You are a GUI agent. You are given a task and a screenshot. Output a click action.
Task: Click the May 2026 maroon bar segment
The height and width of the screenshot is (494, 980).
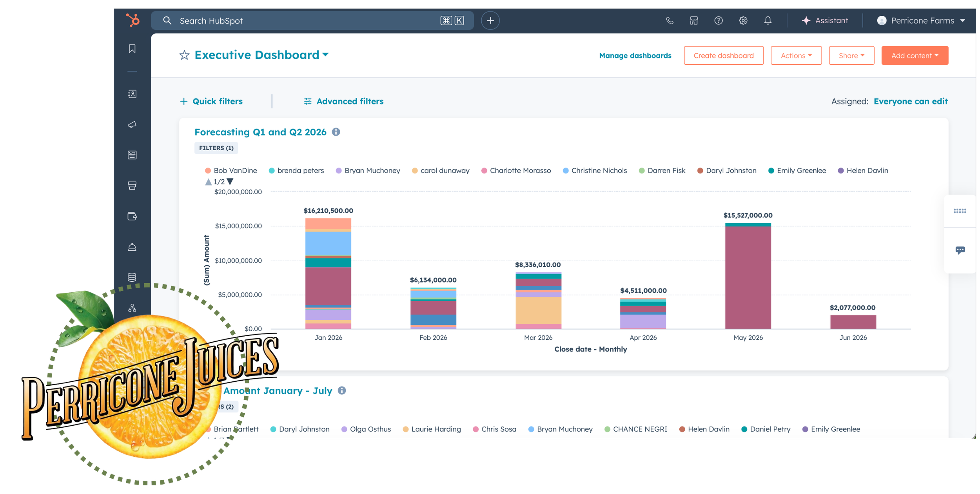pyautogui.click(x=748, y=277)
